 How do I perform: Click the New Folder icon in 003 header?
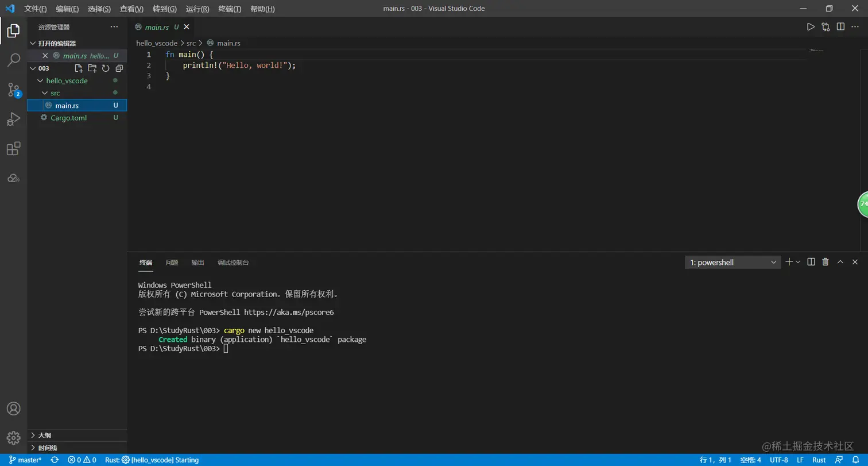coord(92,68)
